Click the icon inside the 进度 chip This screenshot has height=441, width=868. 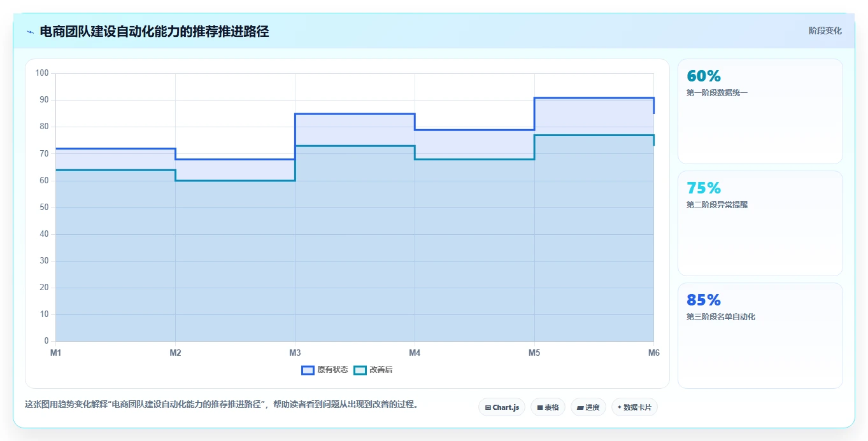(x=581, y=407)
